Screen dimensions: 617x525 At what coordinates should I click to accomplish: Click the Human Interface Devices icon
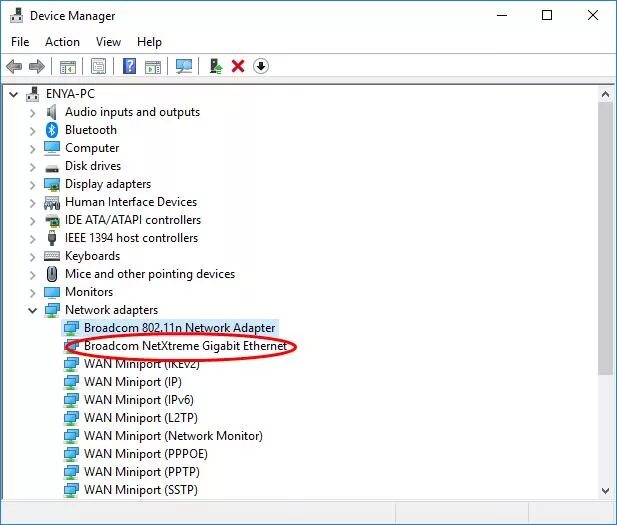pyautogui.click(x=52, y=202)
